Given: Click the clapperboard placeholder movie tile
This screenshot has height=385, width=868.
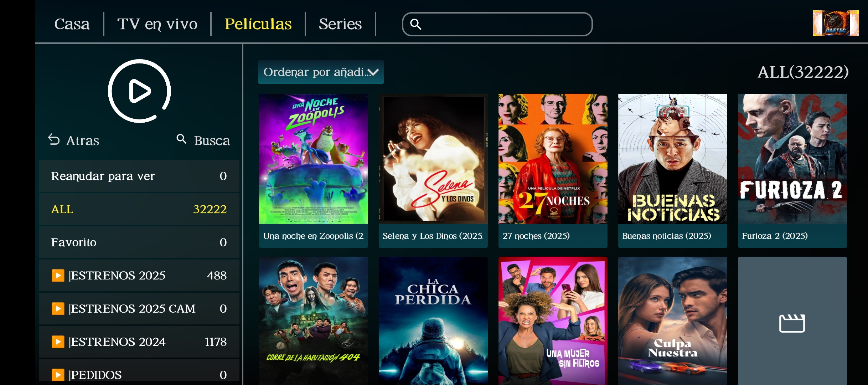Looking at the screenshot, I should [792, 321].
